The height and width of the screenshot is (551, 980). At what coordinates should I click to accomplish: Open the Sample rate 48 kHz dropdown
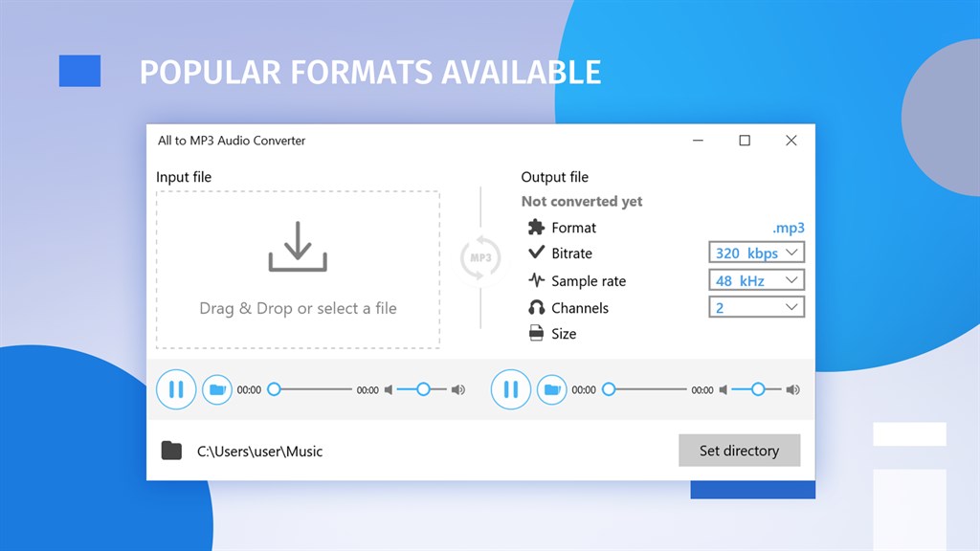pos(756,280)
